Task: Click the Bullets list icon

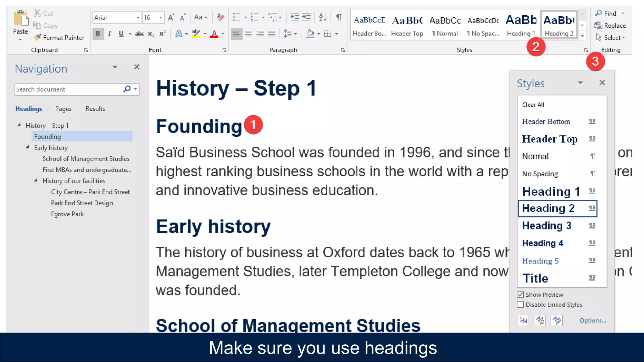Action: [x=236, y=17]
